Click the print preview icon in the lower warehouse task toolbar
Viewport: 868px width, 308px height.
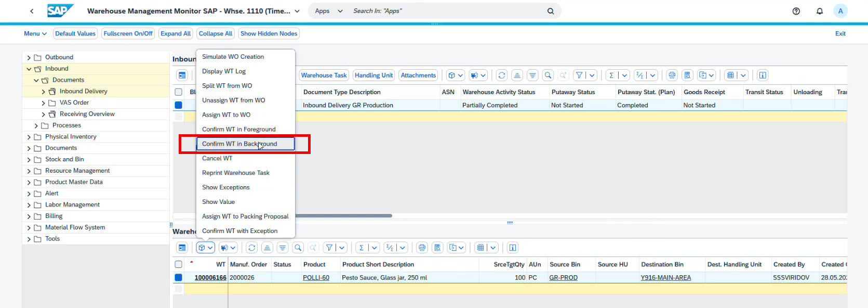pos(437,248)
